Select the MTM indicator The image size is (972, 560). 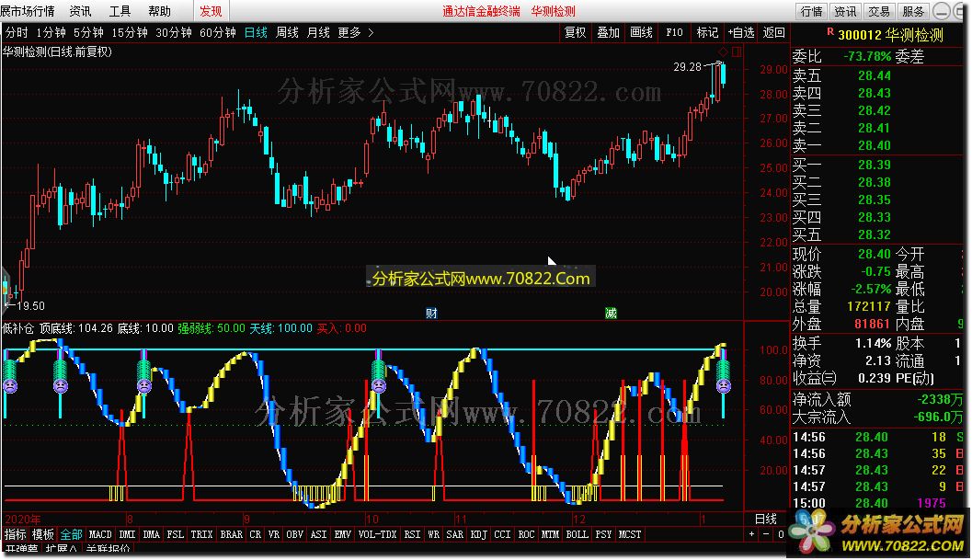(550, 534)
